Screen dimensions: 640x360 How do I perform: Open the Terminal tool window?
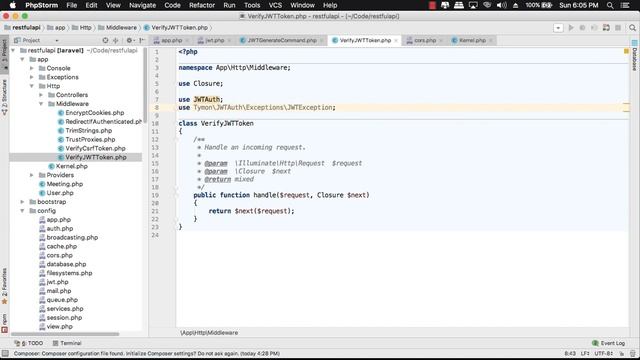(x=67, y=343)
